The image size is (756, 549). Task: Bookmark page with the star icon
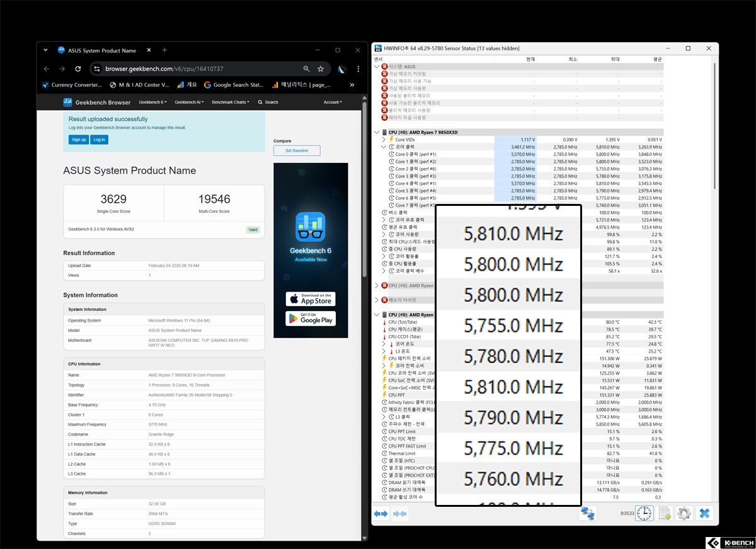321,69
